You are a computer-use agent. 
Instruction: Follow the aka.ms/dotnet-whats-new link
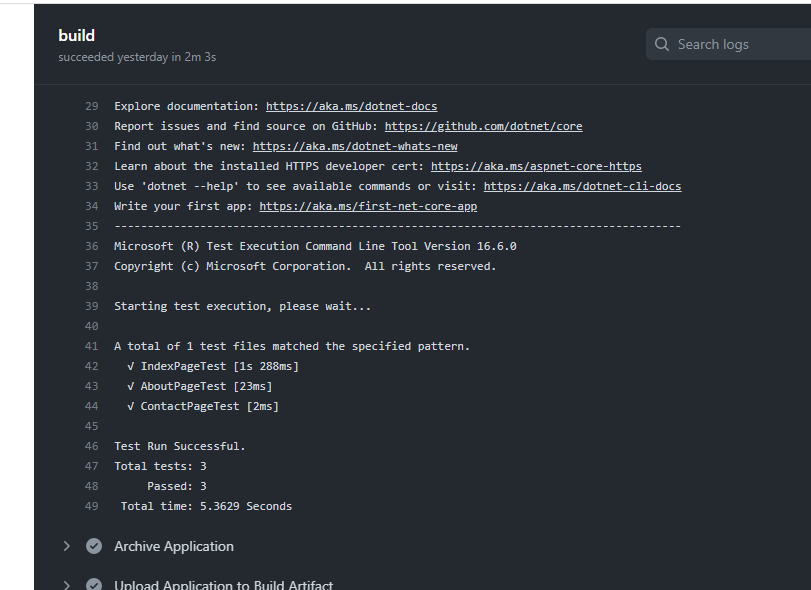pyautogui.click(x=355, y=146)
